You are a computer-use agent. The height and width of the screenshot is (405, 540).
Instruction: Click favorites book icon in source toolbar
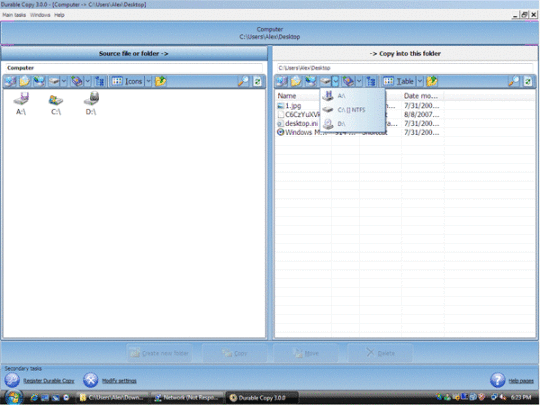click(x=77, y=81)
